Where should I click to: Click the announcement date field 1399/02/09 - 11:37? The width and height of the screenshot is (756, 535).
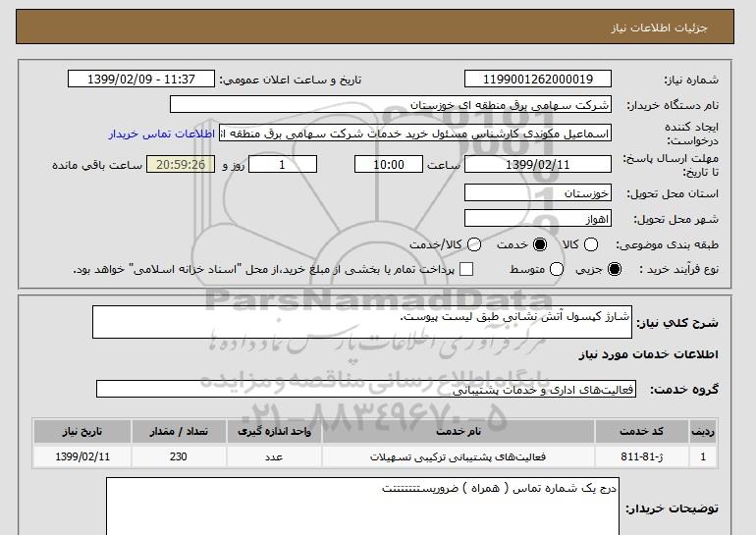(141, 80)
